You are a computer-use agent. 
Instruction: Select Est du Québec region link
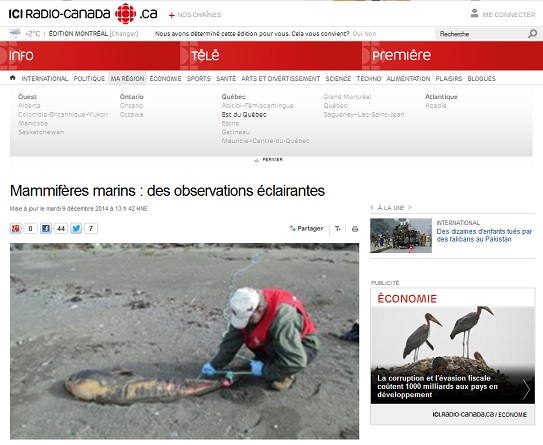click(x=244, y=115)
